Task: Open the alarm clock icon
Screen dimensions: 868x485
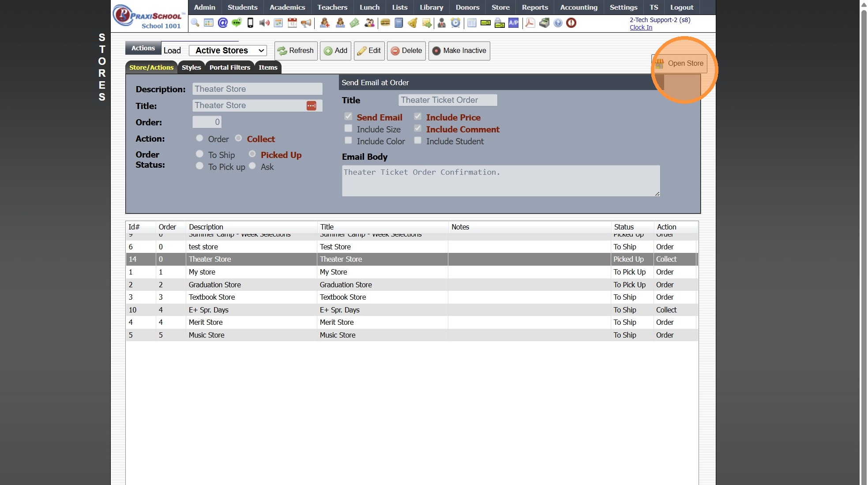Action: pos(455,23)
